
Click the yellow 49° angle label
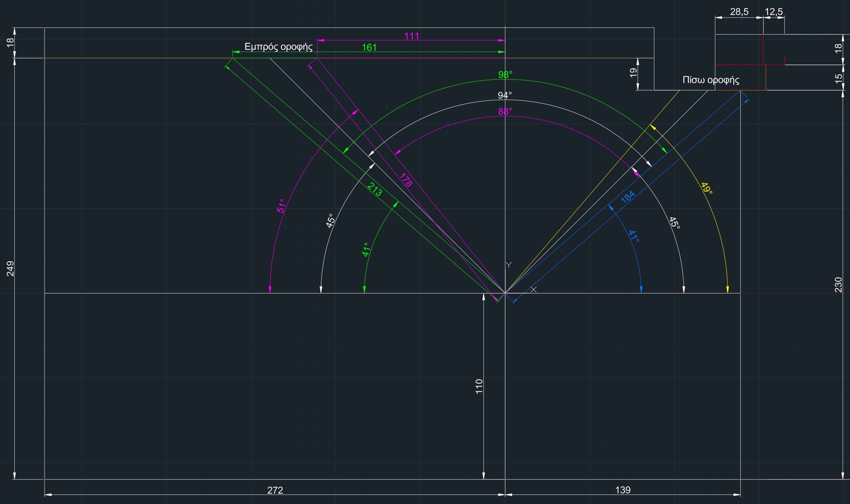706,188
